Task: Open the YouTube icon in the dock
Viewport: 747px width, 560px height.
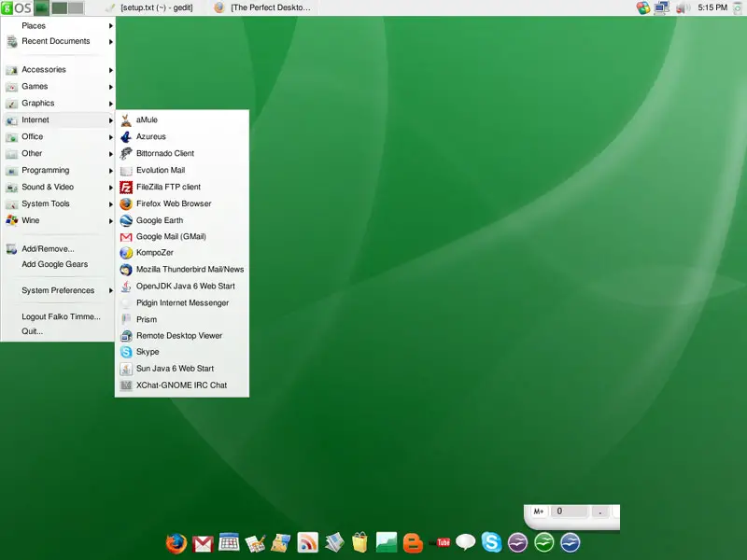Action: (439, 542)
